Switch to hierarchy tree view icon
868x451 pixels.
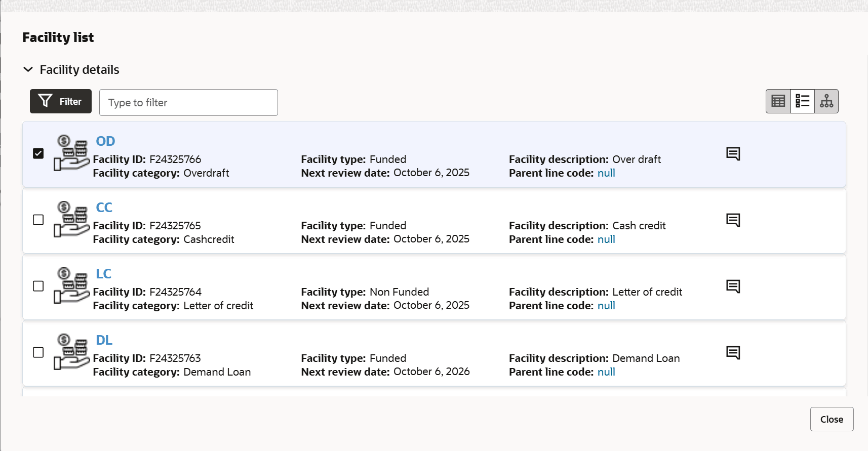click(x=826, y=101)
